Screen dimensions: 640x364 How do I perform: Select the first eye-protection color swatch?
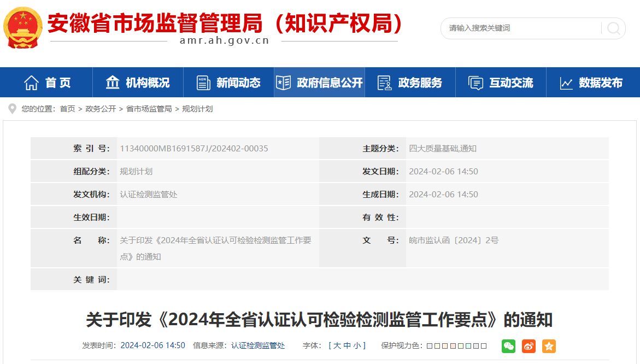click(x=430, y=346)
